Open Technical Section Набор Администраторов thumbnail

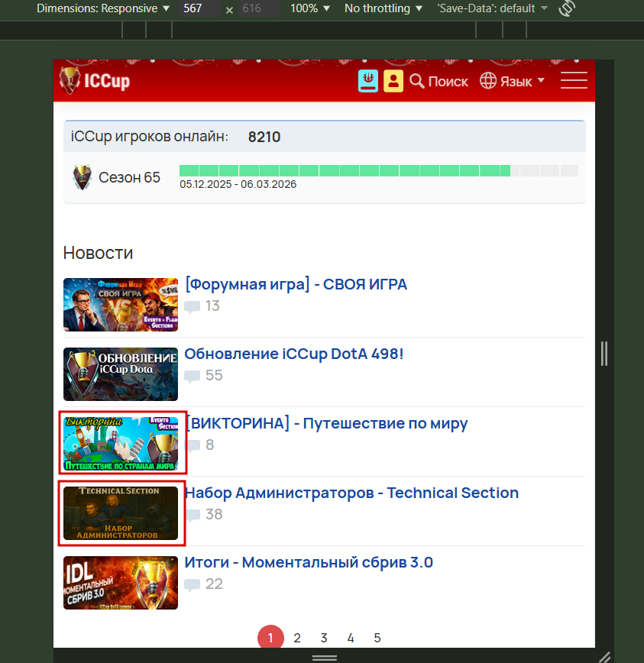coord(121,513)
